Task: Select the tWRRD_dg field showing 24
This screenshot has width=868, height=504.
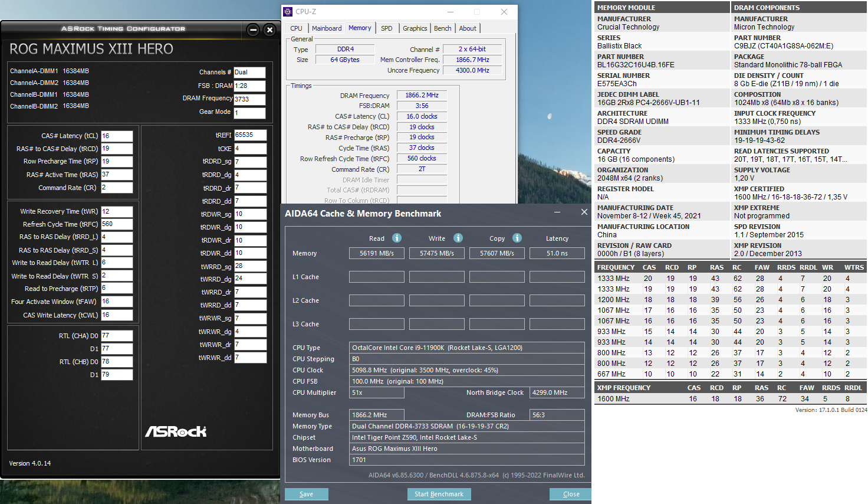Action: (251, 279)
